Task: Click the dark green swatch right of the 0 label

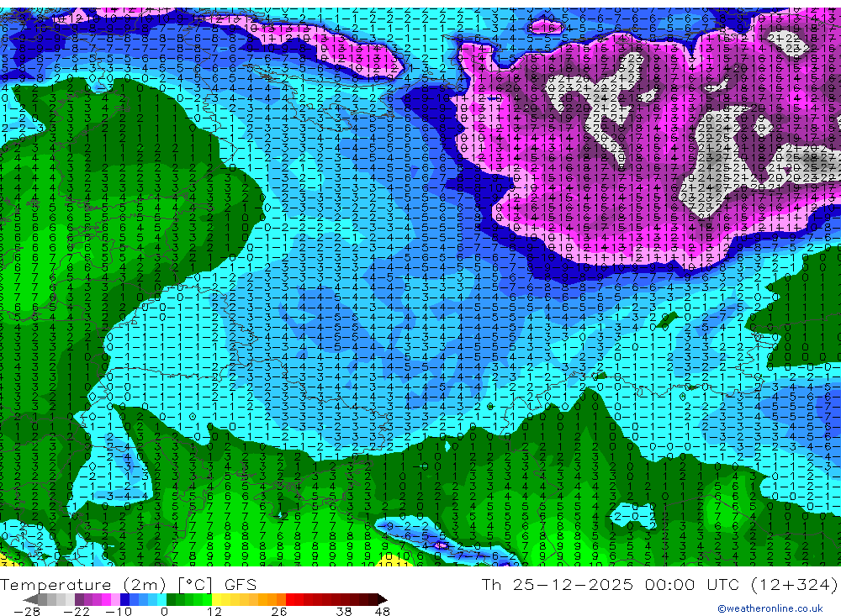Action: pyautogui.click(x=171, y=599)
